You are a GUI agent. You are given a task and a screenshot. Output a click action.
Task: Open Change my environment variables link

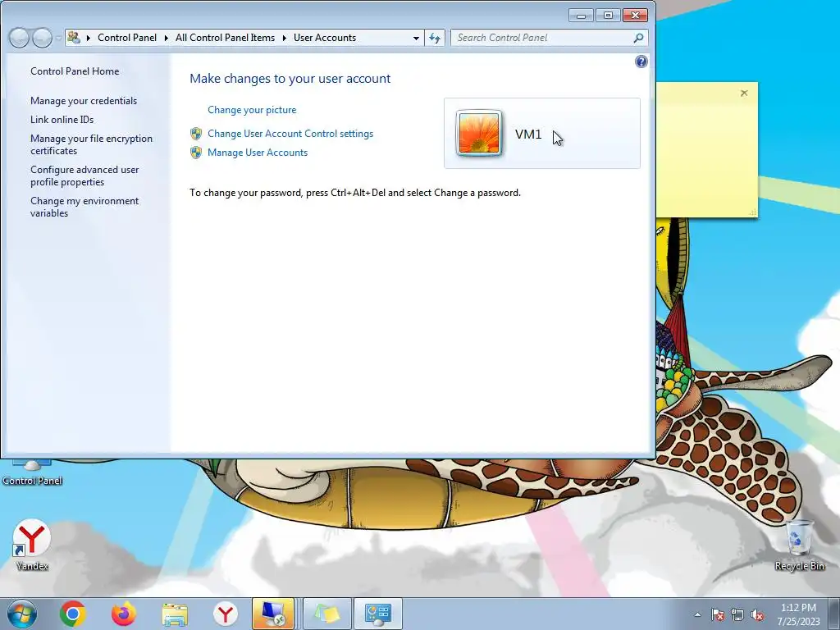point(84,207)
